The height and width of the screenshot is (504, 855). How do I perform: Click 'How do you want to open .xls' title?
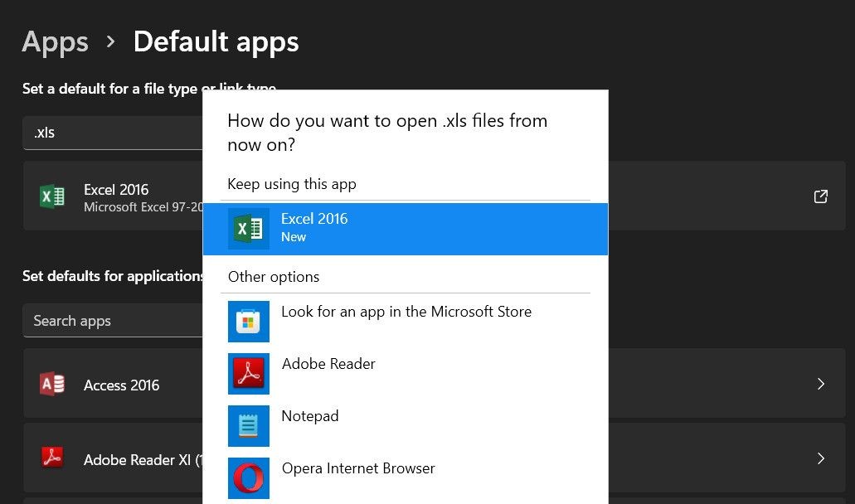click(387, 133)
